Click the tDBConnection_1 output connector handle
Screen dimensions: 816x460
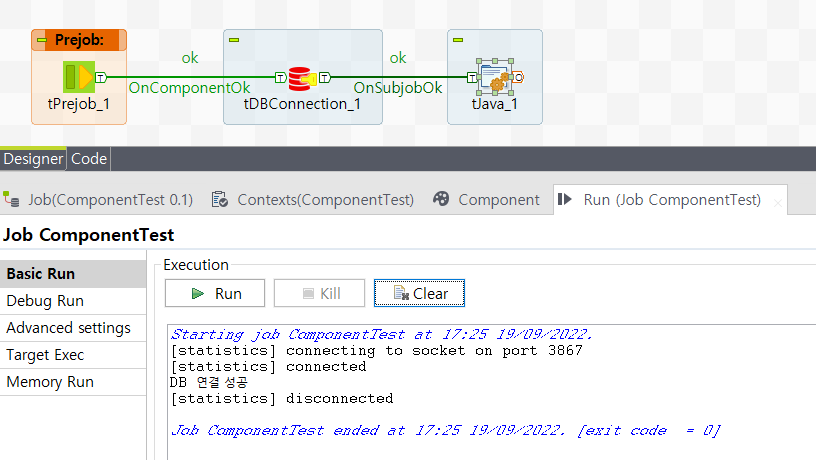(325, 78)
